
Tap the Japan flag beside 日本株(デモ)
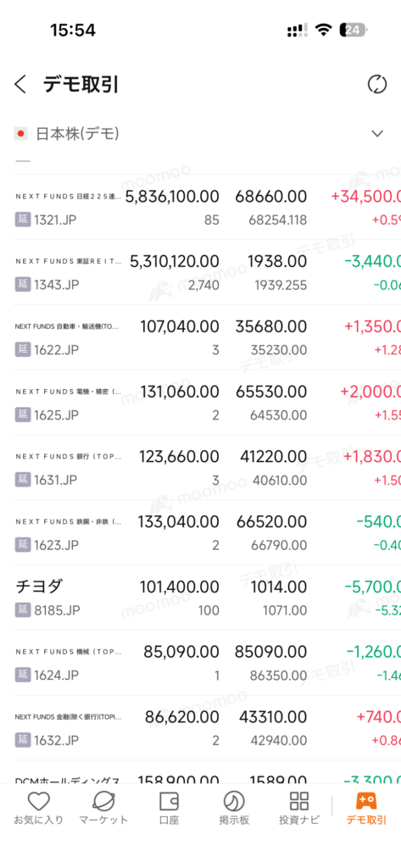(x=20, y=133)
